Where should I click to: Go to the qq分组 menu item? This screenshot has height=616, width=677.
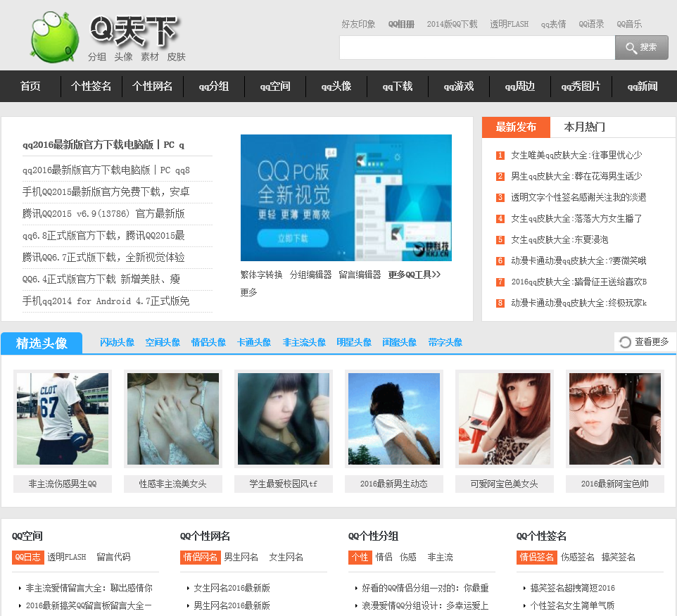click(214, 87)
